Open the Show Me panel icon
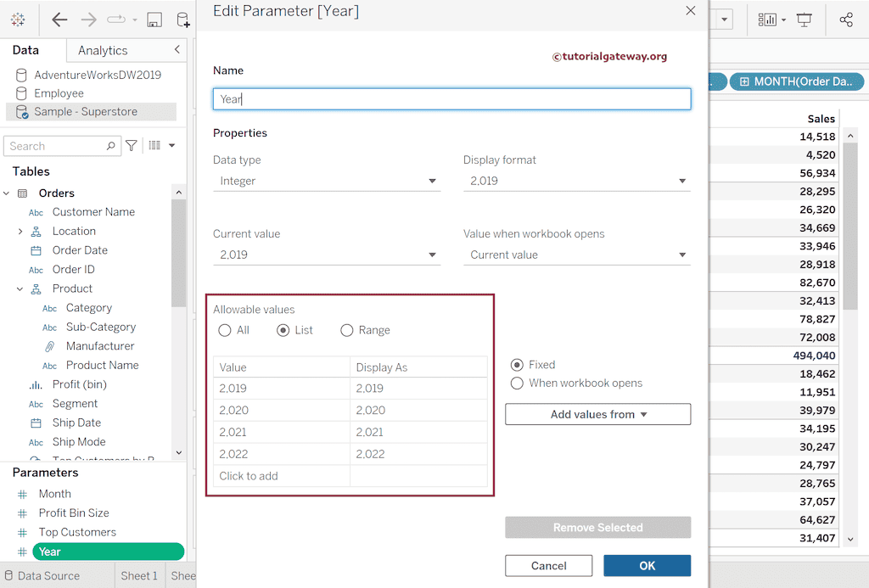Viewport: 869px width, 588px height. click(766, 19)
